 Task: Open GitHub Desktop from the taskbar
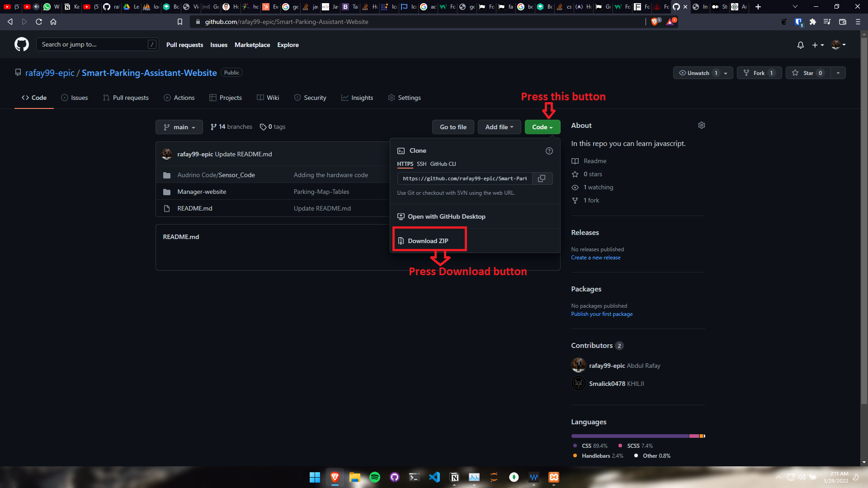coord(395,477)
